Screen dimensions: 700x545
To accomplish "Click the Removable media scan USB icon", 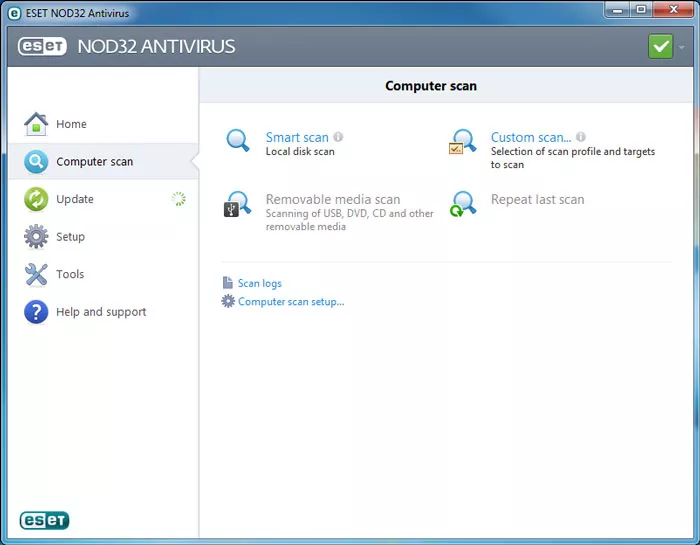I will coord(238,204).
